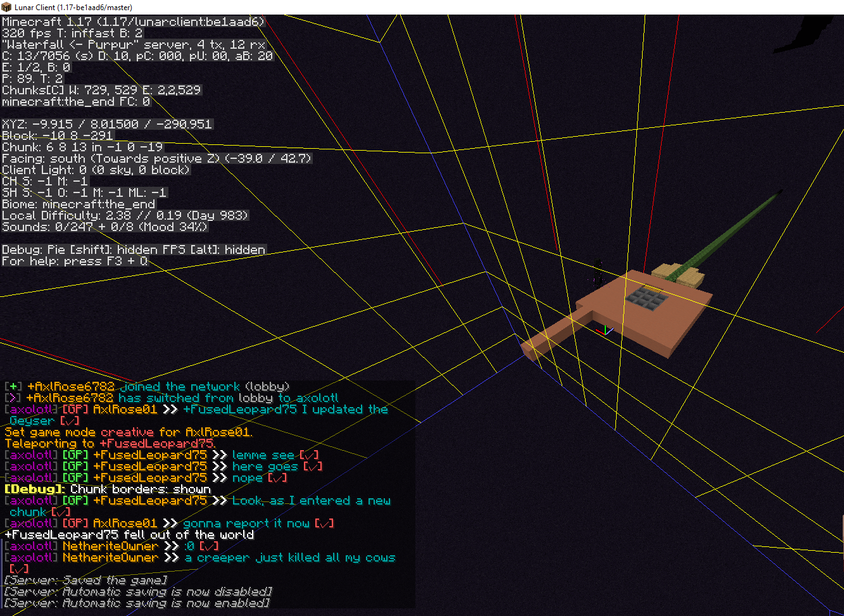Click "NetheriteOwner" in the creeper message line
The image size is (844, 616).
coord(110,558)
